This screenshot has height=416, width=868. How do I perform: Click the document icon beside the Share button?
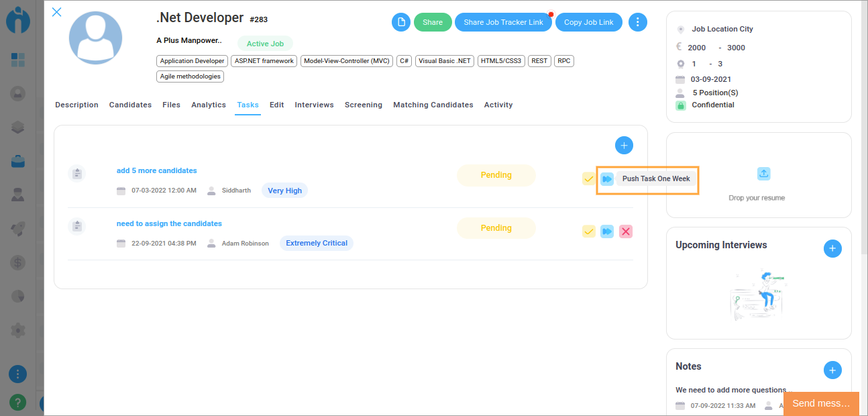pos(401,22)
